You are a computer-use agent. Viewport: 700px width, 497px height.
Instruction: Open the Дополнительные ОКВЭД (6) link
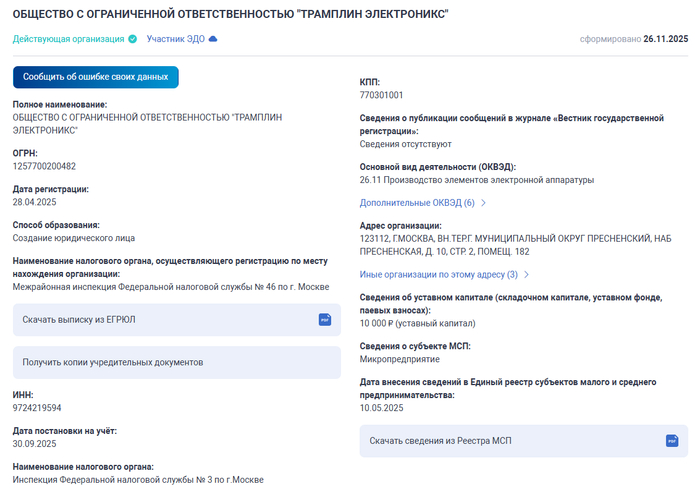click(416, 203)
